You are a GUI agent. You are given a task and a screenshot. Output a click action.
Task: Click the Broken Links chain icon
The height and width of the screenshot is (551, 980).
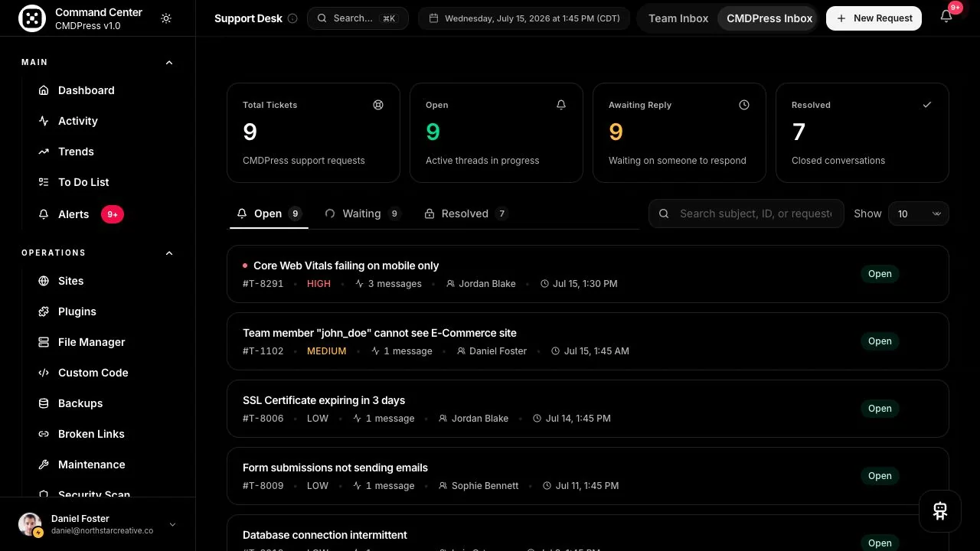[44, 434]
